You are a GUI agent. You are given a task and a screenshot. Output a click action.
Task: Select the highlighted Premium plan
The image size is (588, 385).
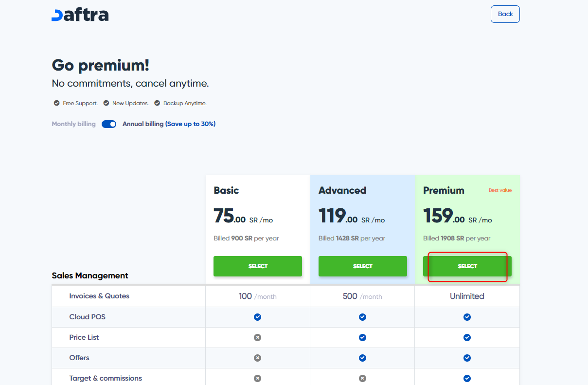point(467,266)
